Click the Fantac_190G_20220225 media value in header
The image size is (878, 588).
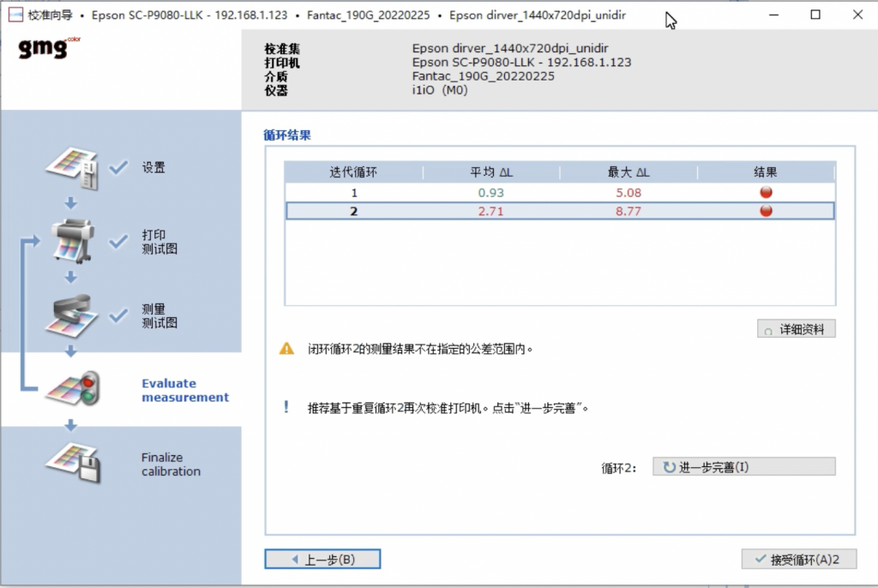[x=484, y=76]
